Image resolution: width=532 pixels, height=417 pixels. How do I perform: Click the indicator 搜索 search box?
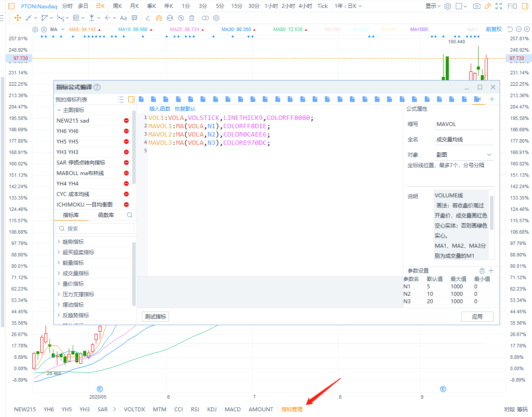pyautogui.click(x=95, y=228)
